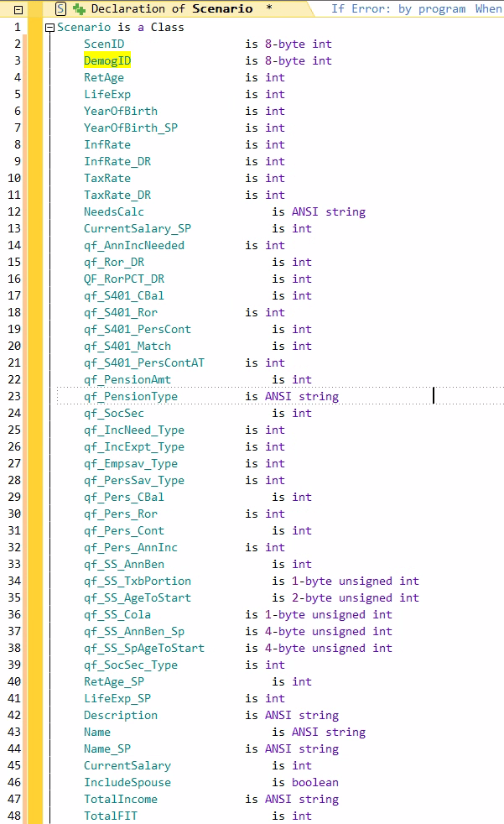Click the Scenario class name on line 1
Viewport: 504px width, 824px height.
pyautogui.click(x=84, y=27)
